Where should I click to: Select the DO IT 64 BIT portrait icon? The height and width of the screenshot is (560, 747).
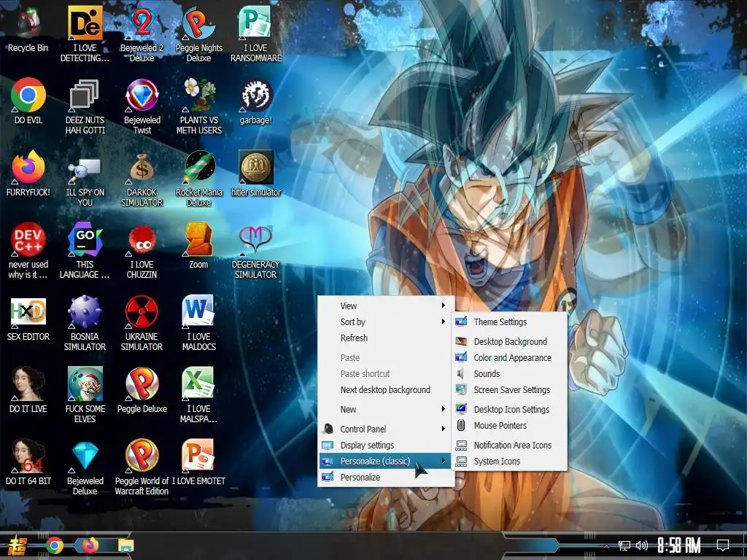28,456
